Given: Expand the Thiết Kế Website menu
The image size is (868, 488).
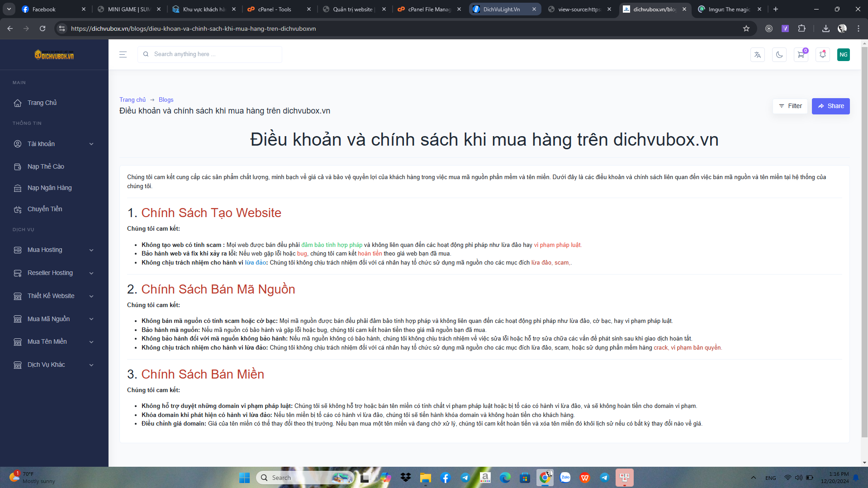Looking at the screenshot, I should tap(54, 296).
